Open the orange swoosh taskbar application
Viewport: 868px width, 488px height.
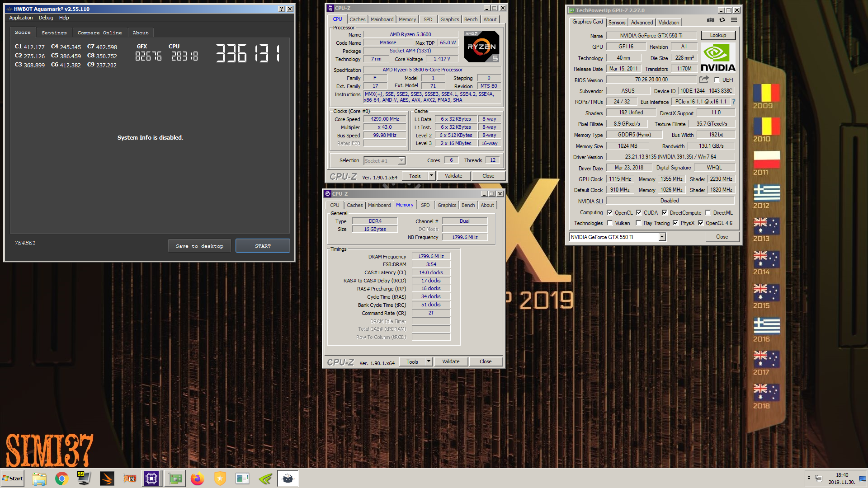click(107, 479)
